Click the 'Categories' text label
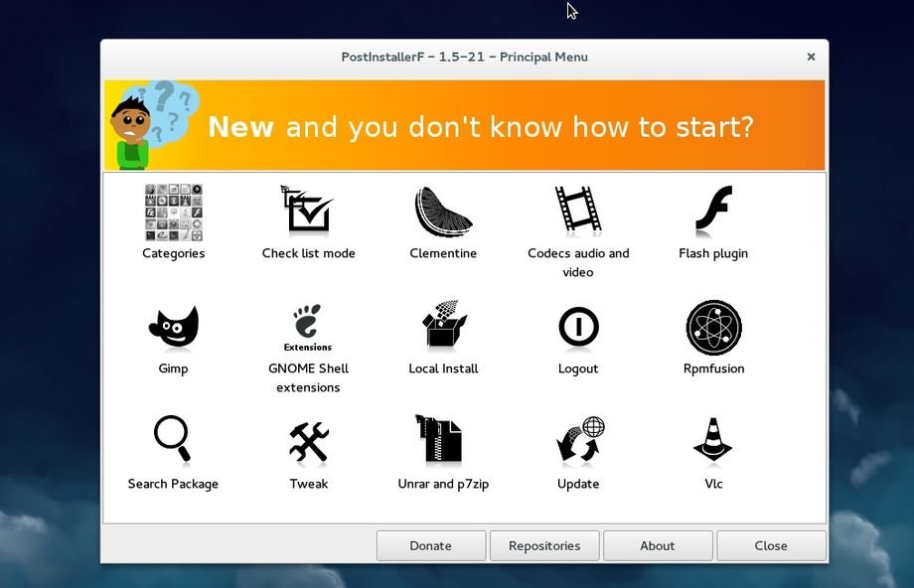914x588 pixels. pos(173,253)
